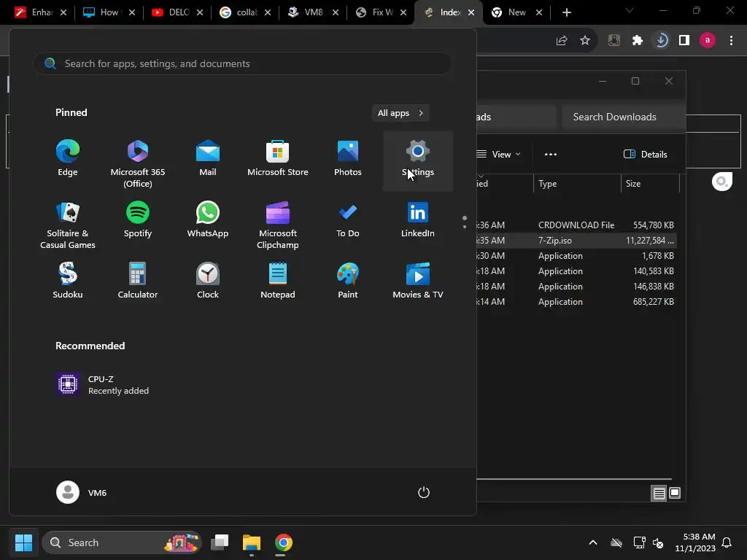The height and width of the screenshot is (560, 747).
Task: Open the Mail app
Action: [208, 159]
